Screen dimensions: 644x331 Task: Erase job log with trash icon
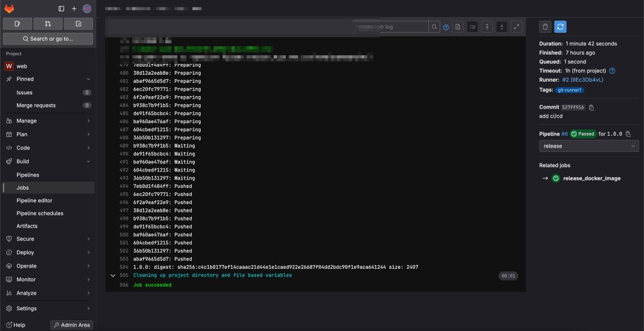click(x=545, y=26)
